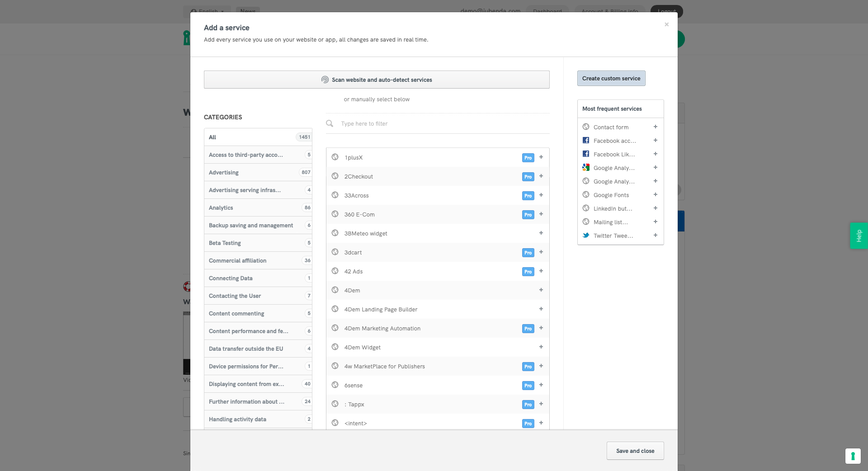Click the Pro badge on 6sense row
868x471 pixels.
[x=528, y=386]
